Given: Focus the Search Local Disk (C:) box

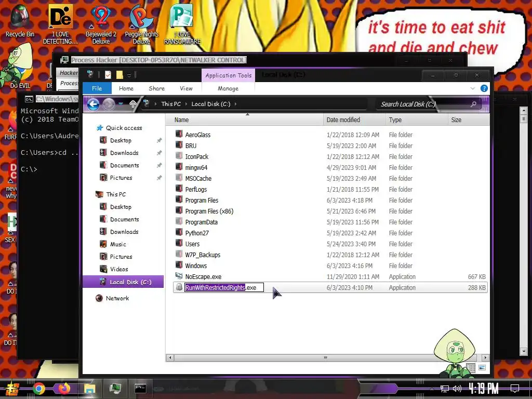Looking at the screenshot, I should (429, 104).
